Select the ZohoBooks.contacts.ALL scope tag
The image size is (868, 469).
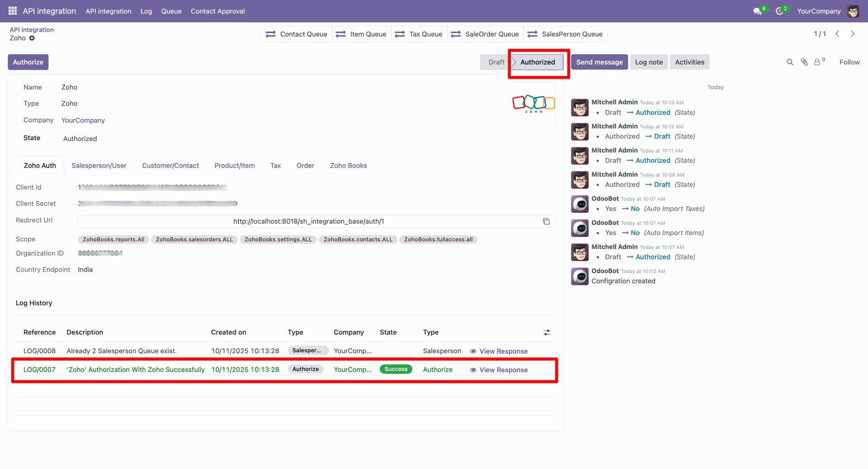[x=358, y=239]
